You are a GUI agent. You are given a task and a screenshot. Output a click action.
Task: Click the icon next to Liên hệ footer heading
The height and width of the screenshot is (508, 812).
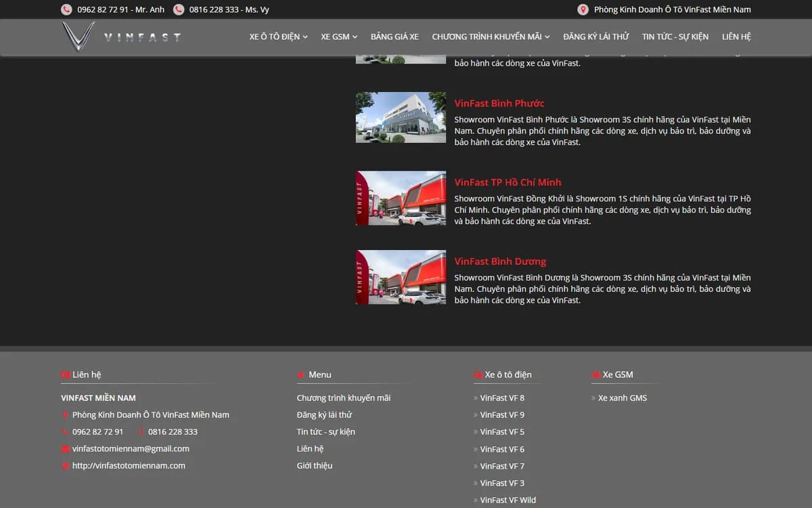pos(66,375)
